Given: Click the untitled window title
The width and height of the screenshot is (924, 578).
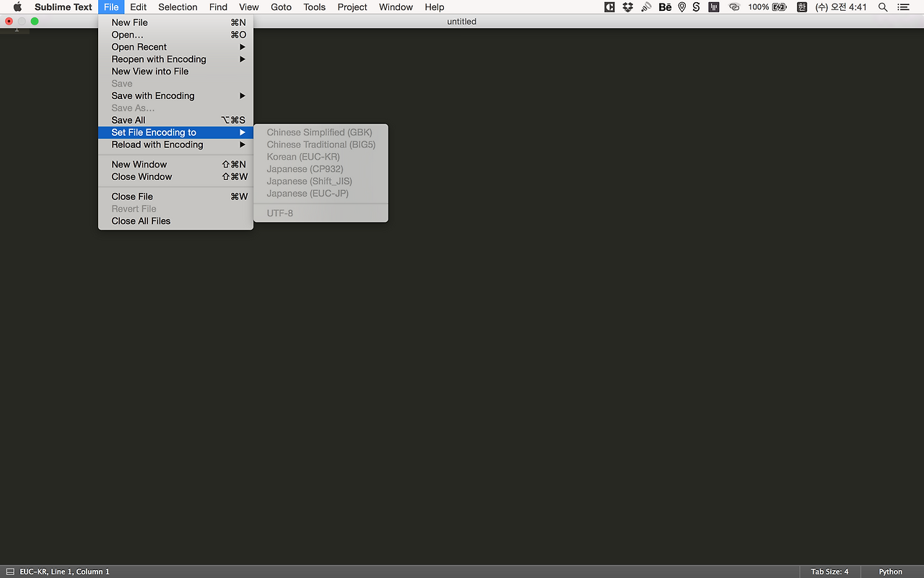Looking at the screenshot, I should (x=462, y=22).
